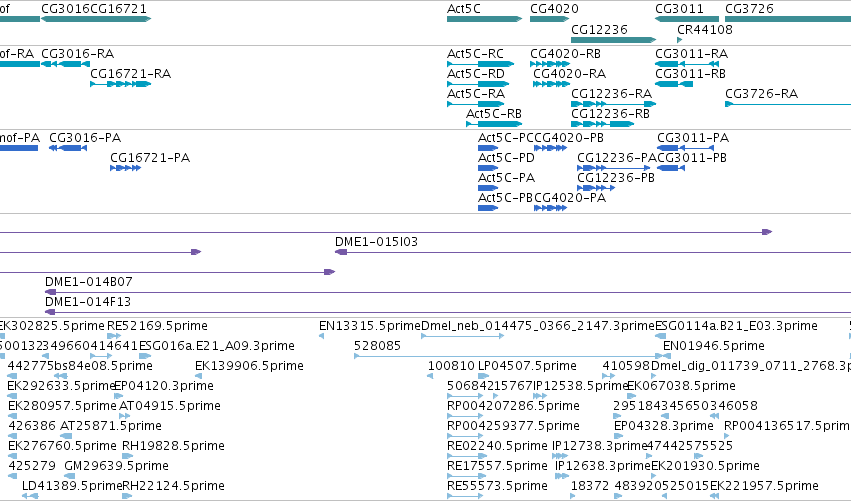This screenshot has width=851, height=501.
Task: Select the Act5C gene feature
Action: tap(484, 19)
